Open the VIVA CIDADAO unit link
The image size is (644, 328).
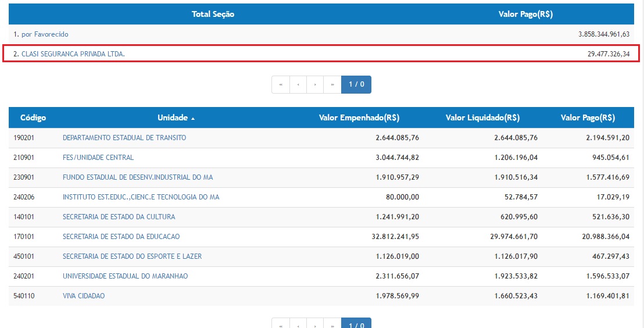pos(84,296)
